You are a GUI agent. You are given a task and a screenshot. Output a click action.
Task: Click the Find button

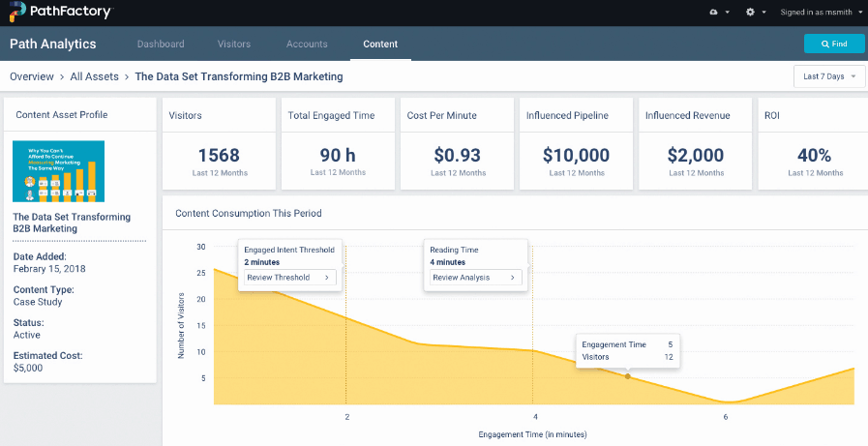834,44
